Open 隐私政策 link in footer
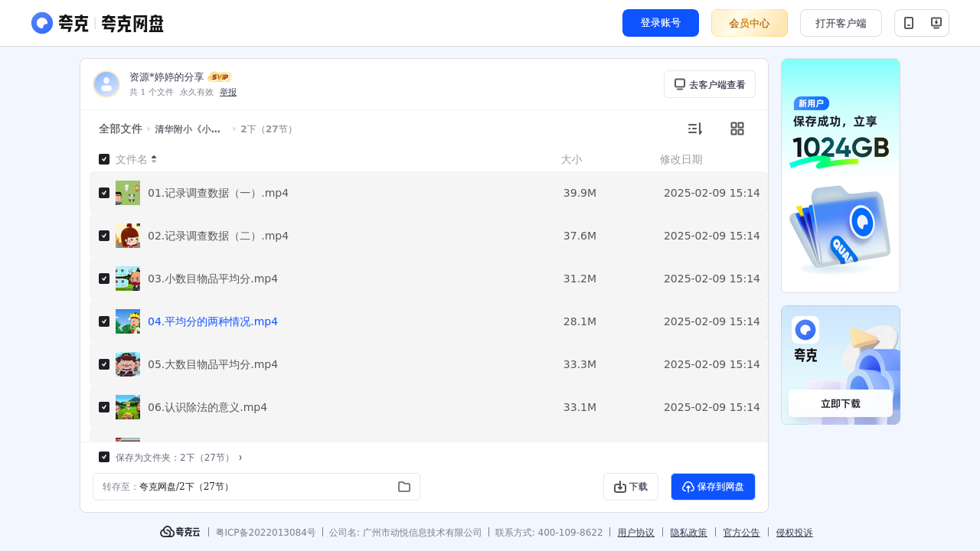980x551 pixels. tap(689, 533)
